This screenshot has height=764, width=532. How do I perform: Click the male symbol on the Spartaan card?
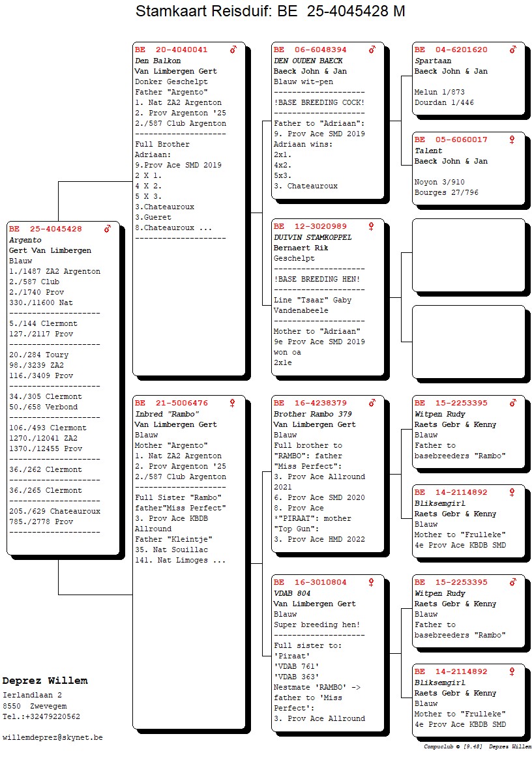click(x=513, y=50)
